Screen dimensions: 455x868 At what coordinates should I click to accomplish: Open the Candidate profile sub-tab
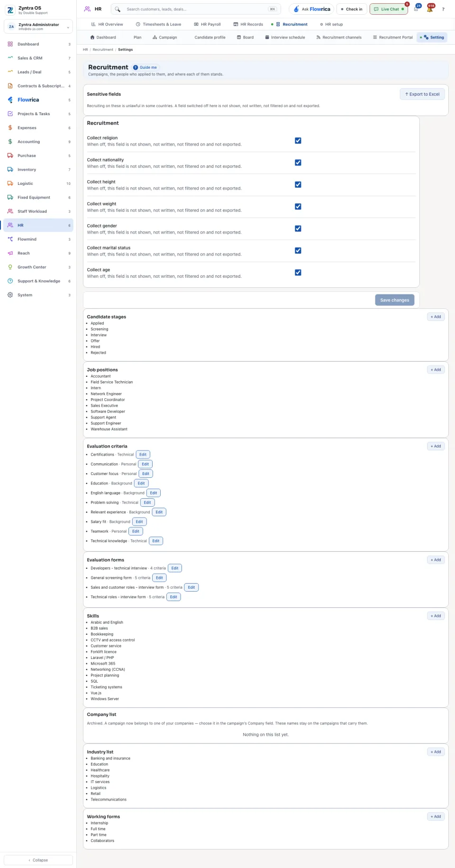click(x=210, y=37)
